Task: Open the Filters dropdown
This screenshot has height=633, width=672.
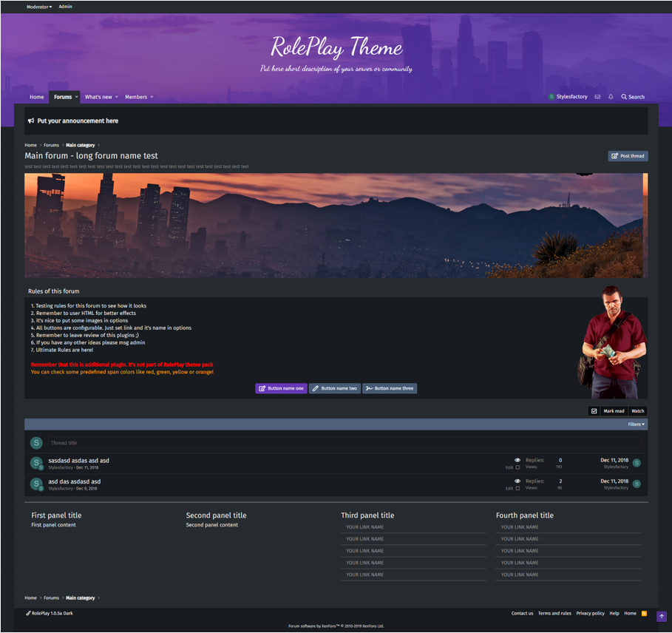Action: (636, 424)
